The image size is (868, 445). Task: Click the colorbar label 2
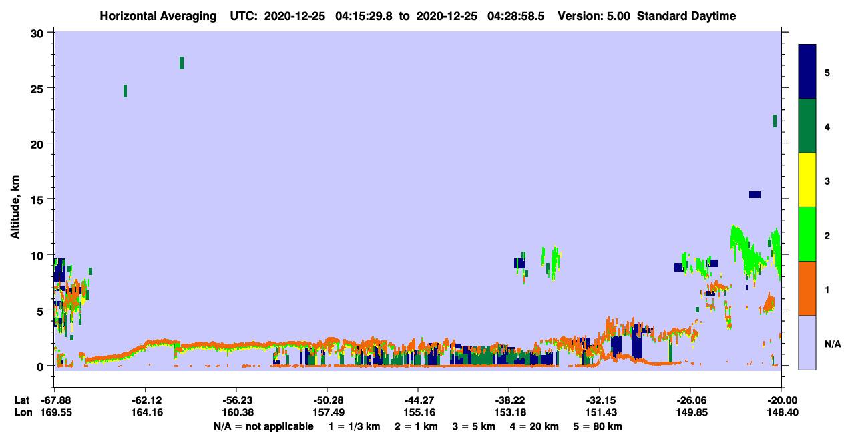pos(827,235)
